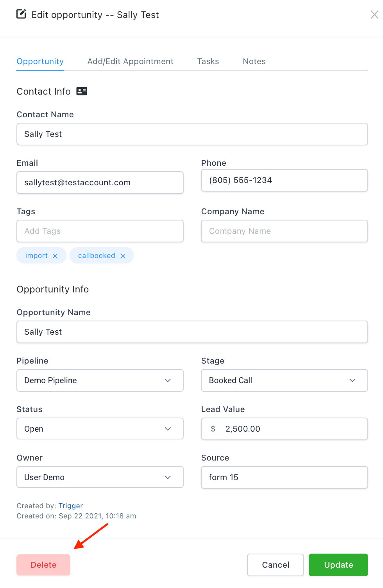
Task: Click the contact card icon
Action: (82, 91)
